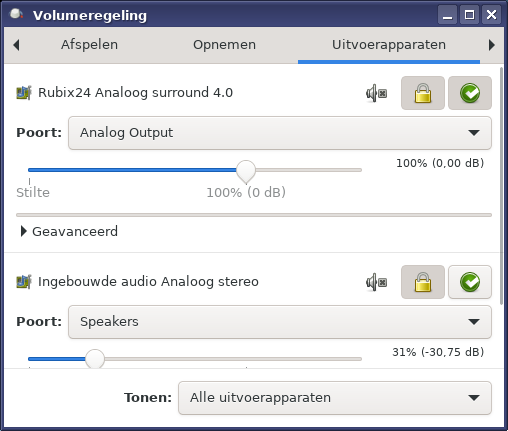Mute the Ingebouwde audio Analoog stereo
The image size is (508, 431).
click(377, 282)
